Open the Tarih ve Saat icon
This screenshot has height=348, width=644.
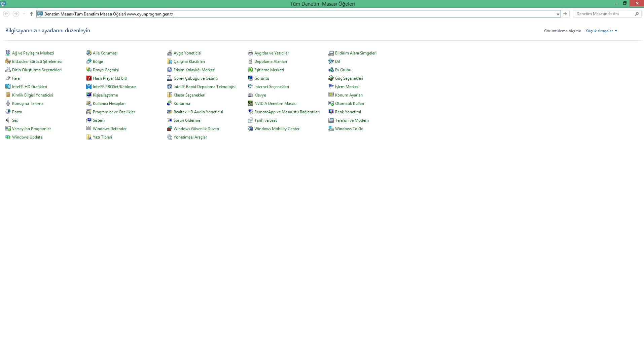pyautogui.click(x=250, y=120)
